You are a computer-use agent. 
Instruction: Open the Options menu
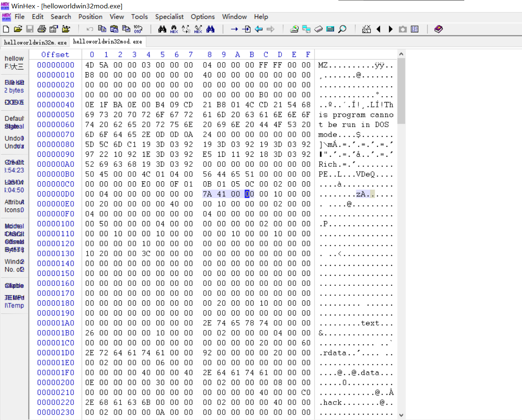click(x=203, y=17)
